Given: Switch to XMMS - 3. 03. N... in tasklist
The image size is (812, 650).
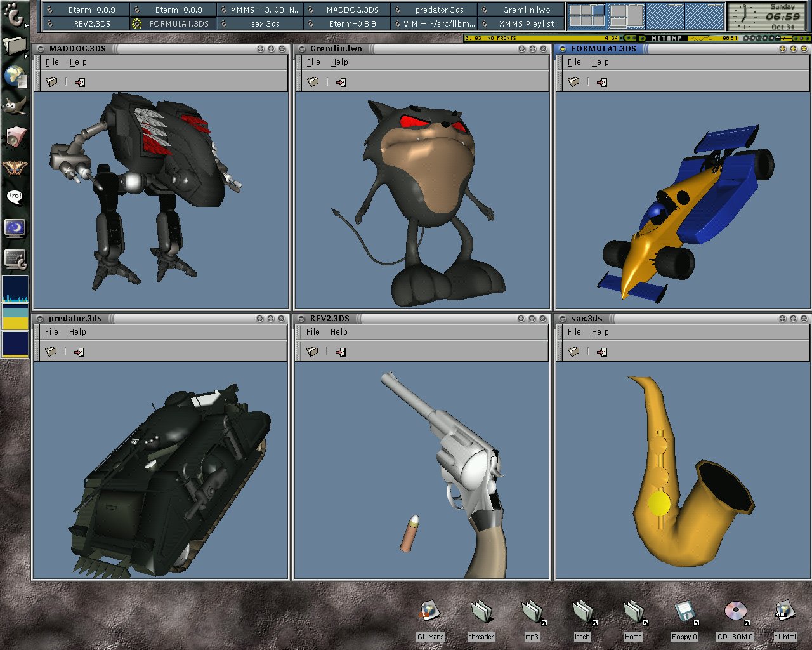Looking at the screenshot, I should pyautogui.click(x=260, y=10).
